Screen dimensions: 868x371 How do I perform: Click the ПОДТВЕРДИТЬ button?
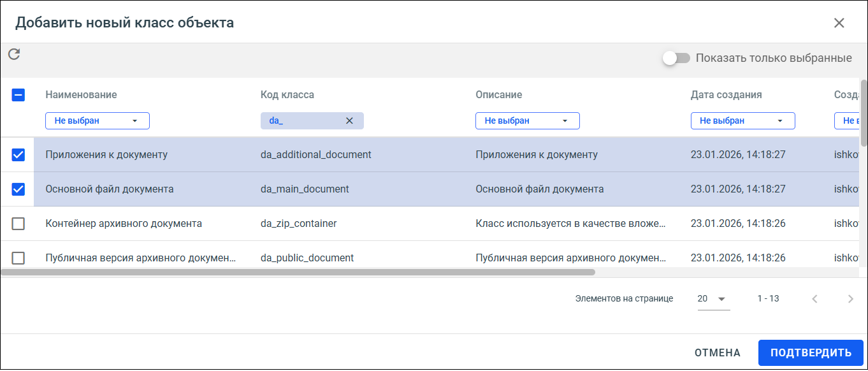point(811,353)
